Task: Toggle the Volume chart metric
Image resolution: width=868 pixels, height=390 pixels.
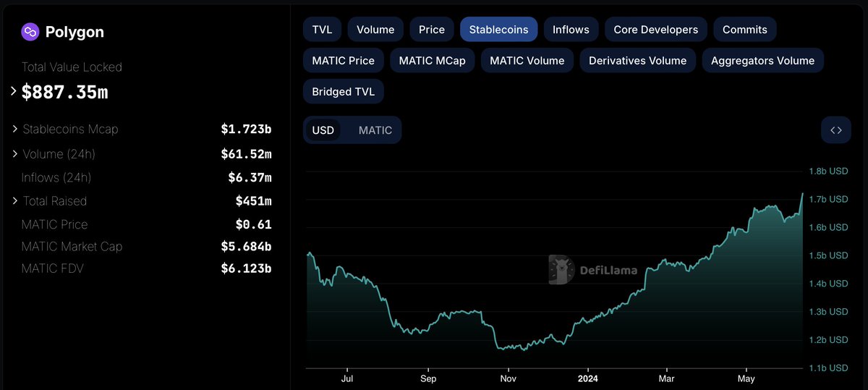Action: (x=375, y=30)
